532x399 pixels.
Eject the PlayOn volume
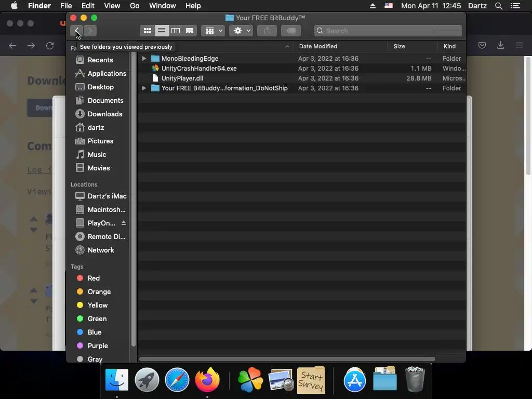click(124, 223)
